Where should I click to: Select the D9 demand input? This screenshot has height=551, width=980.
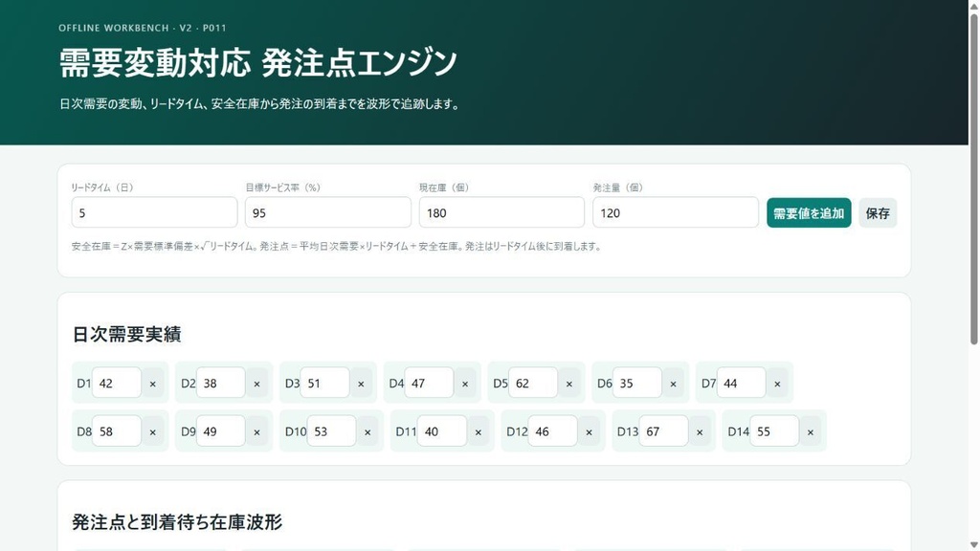pos(221,431)
